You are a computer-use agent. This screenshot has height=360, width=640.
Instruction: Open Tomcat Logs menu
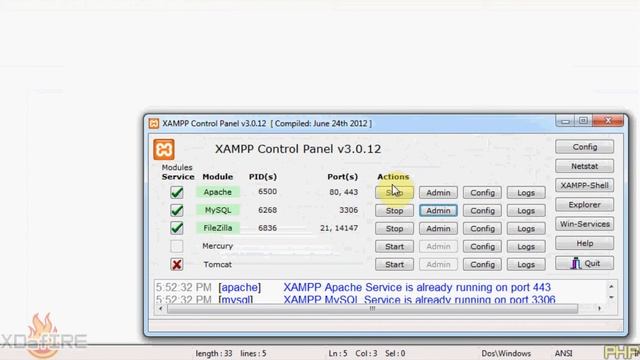coord(526,264)
